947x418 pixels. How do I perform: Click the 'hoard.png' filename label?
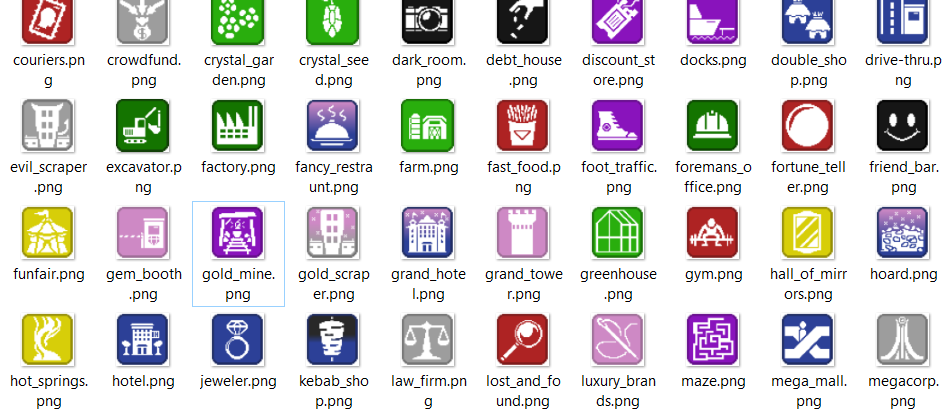click(904, 275)
